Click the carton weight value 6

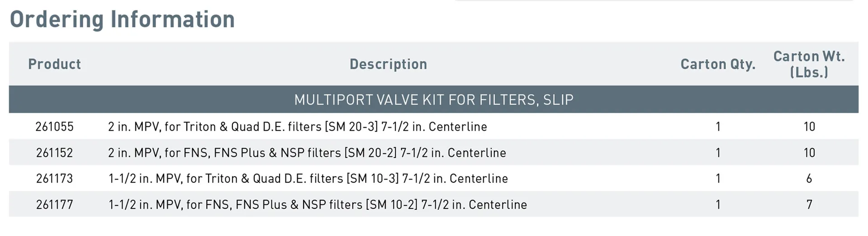point(809,179)
